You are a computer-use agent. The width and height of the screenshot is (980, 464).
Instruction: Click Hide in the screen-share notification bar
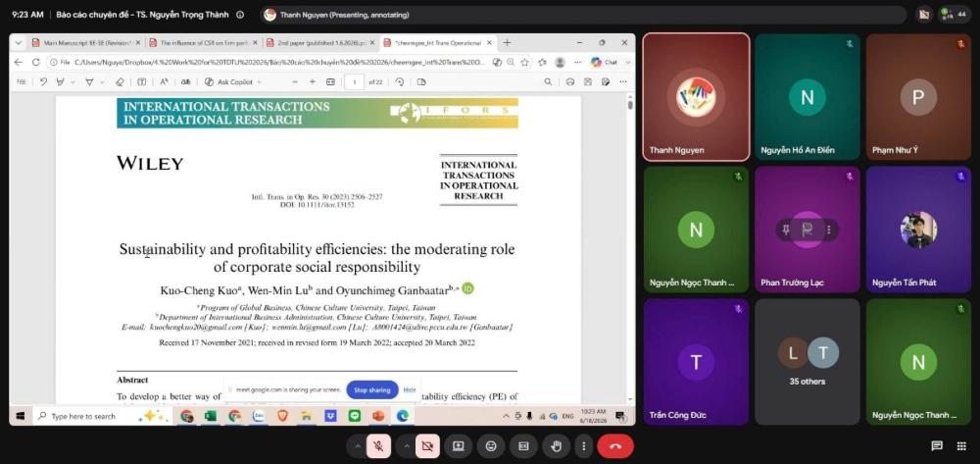click(x=410, y=389)
